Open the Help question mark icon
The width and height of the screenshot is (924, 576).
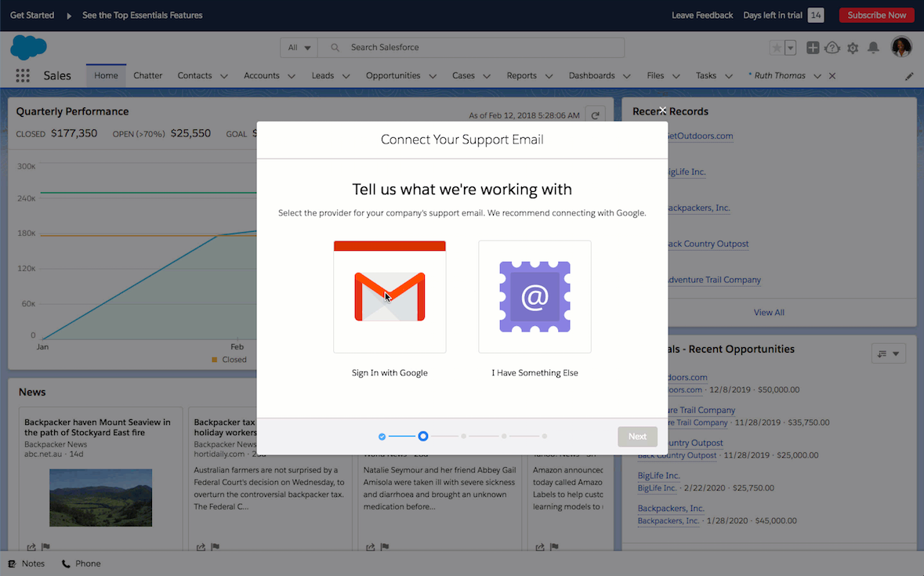(832, 48)
